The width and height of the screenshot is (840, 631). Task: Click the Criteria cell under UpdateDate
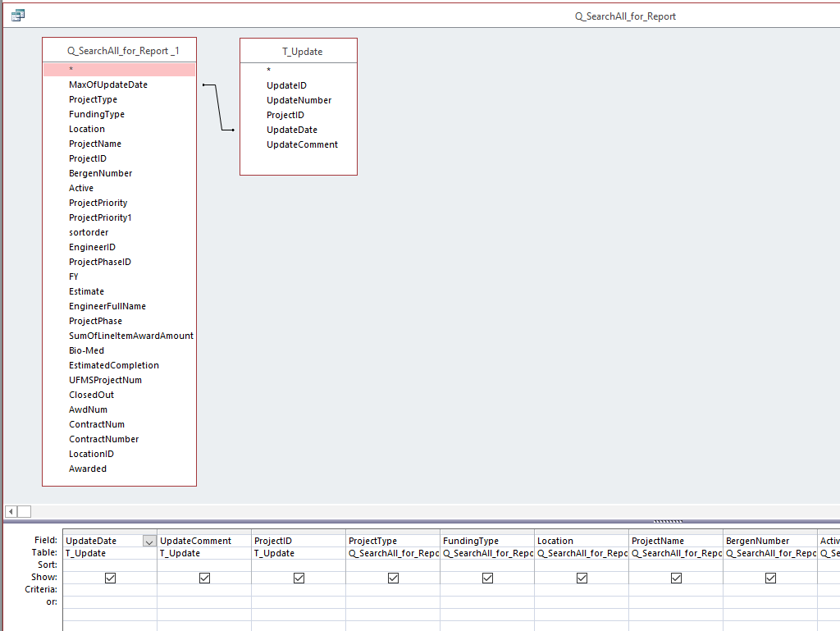coord(110,590)
